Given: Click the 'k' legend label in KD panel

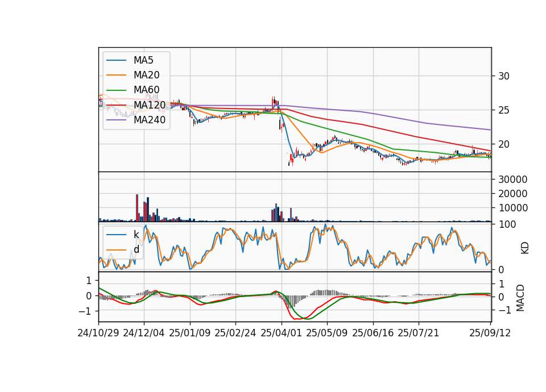Looking at the screenshot, I should point(136,235).
